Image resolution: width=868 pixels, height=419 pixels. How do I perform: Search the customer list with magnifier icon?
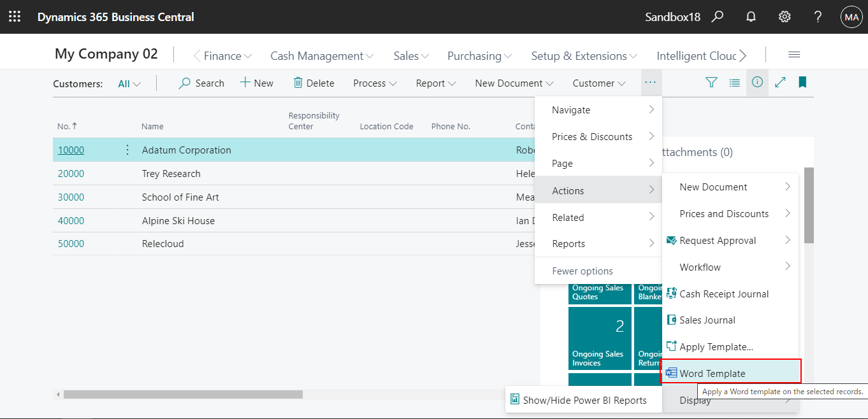pyautogui.click(x=201, y=83)
